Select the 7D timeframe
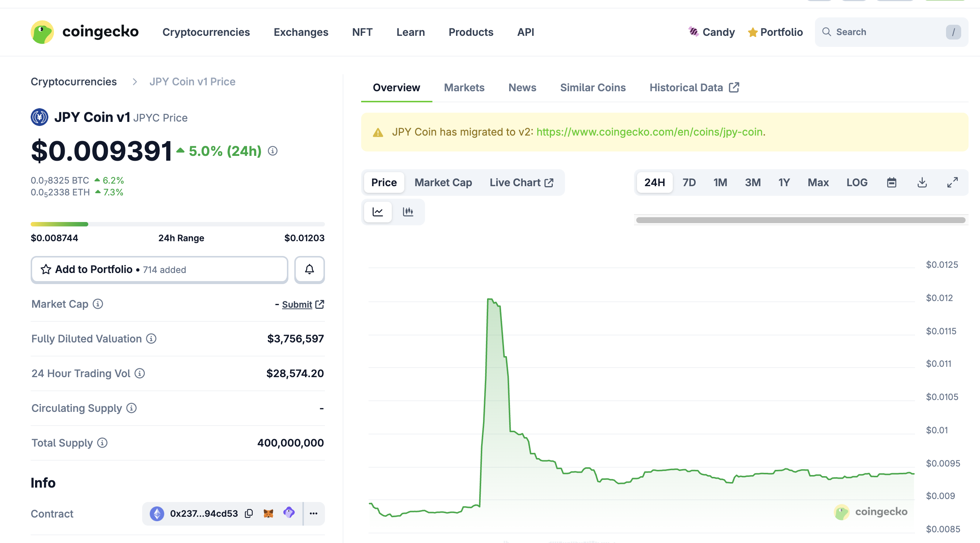The image size is (980, 543). click(689, 182)
